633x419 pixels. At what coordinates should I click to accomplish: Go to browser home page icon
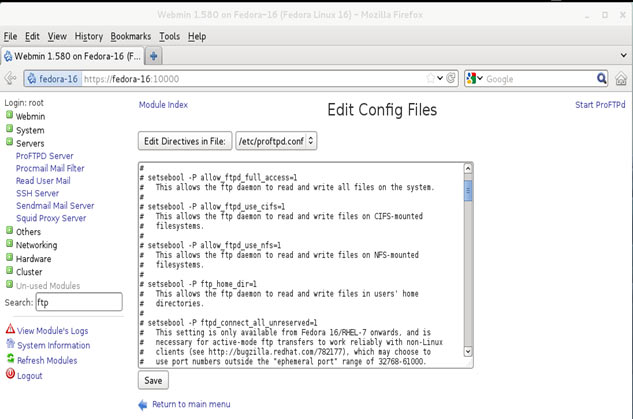(621, 79)
